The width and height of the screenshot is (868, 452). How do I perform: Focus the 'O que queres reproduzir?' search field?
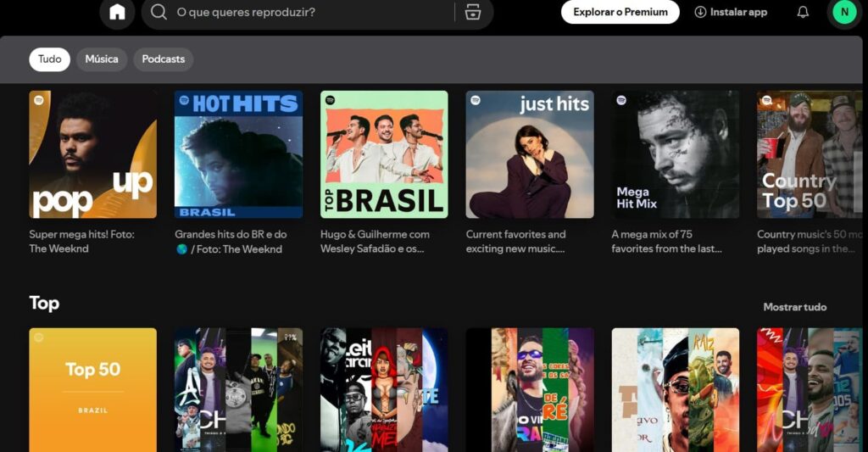coord(317,12)
